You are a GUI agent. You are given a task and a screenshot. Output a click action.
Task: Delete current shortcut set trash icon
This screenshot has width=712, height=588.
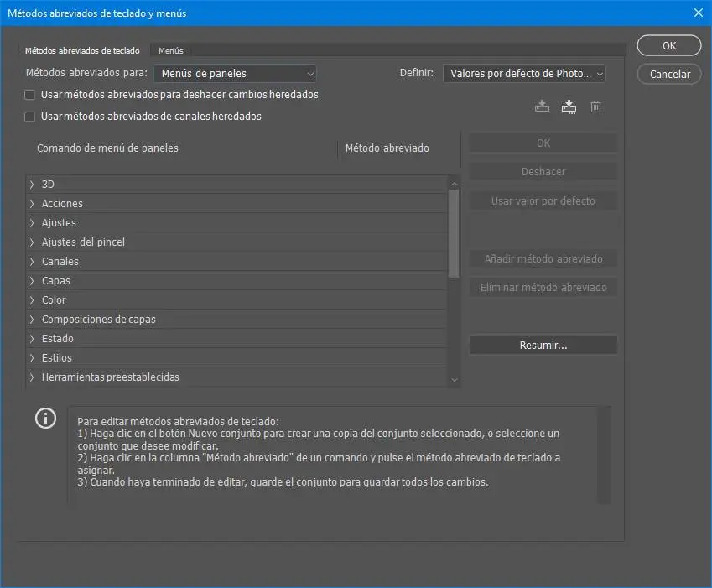tap(595, 107)
